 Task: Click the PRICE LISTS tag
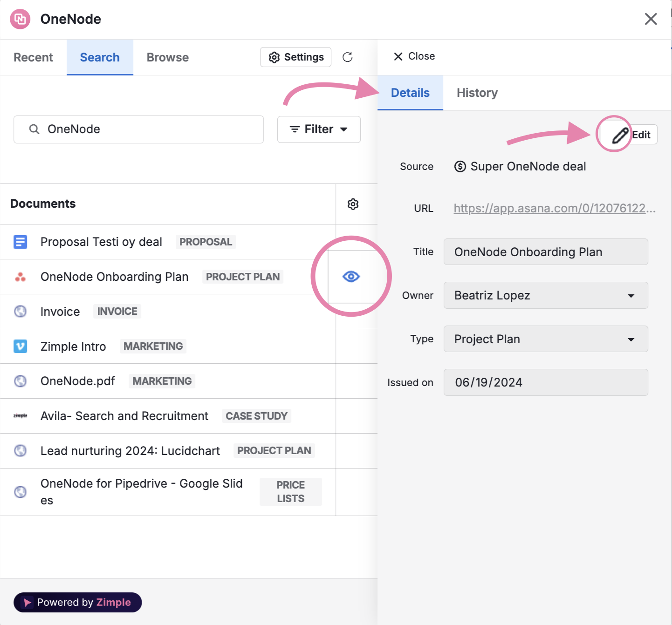[291, 492]
